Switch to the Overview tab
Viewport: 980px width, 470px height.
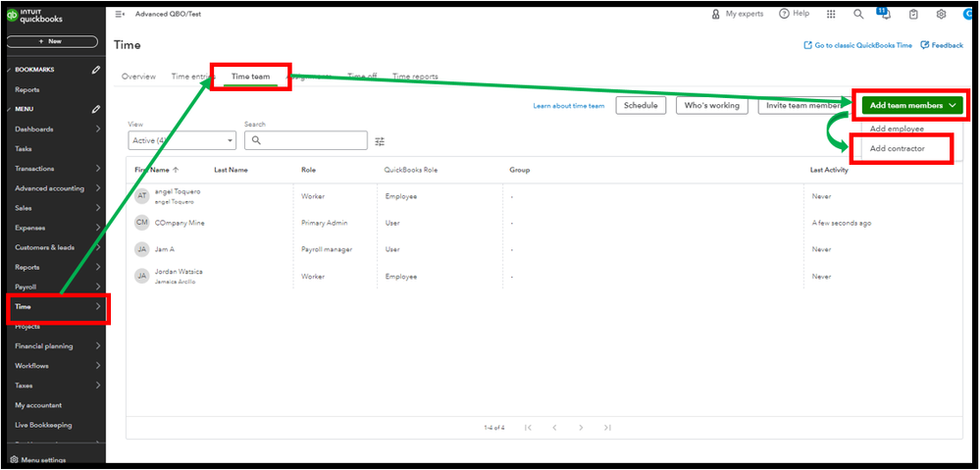138,77
